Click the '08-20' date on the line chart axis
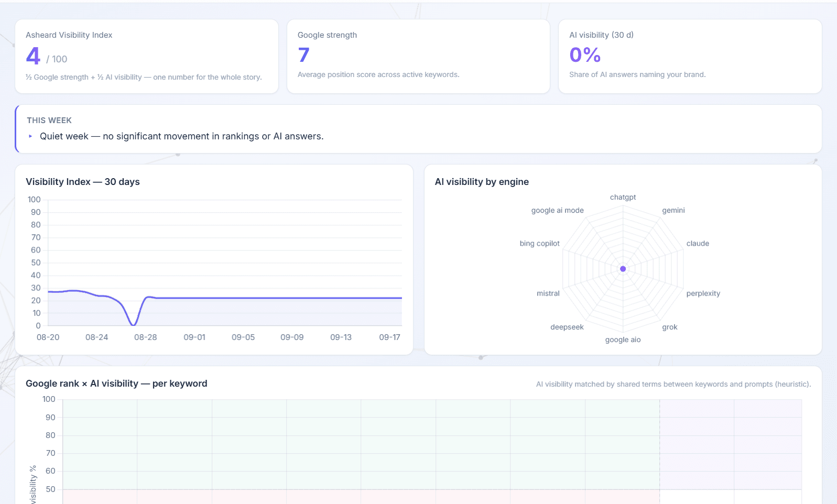837x504 pixels. coord(48,337)
